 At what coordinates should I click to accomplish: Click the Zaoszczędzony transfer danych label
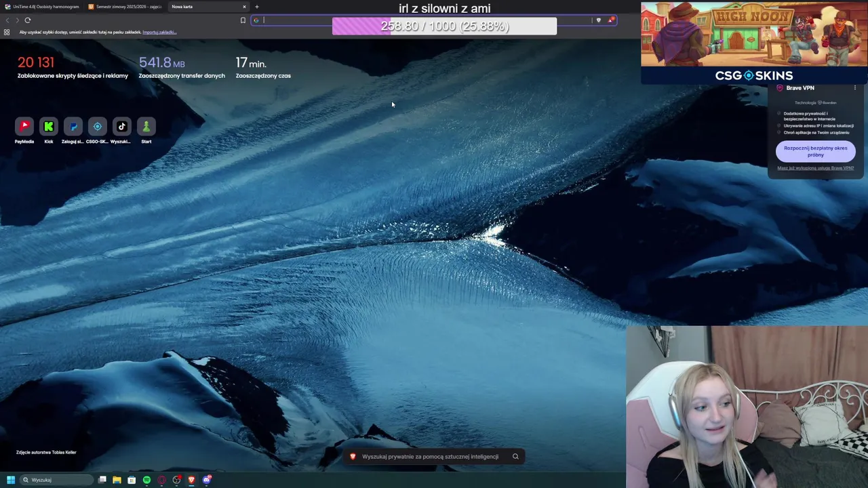pyautogui.click(x=182, y=76)
